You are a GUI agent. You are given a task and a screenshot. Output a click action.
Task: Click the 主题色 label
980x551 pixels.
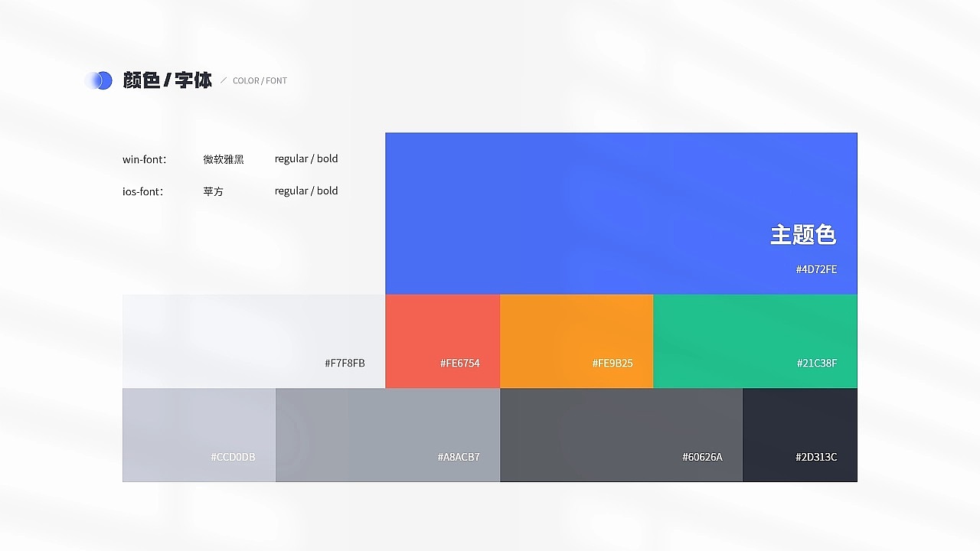pyautogui.click(x=803, y=234)
